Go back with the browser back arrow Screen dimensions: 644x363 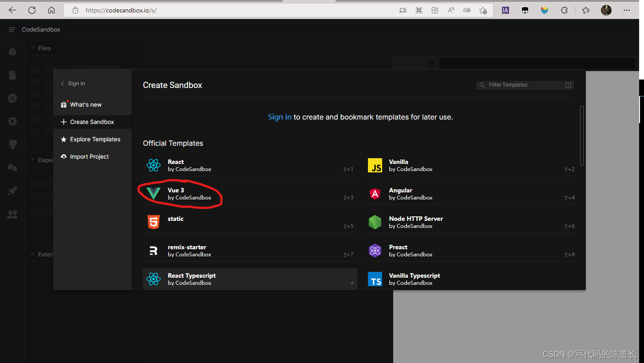coord(12,10)
